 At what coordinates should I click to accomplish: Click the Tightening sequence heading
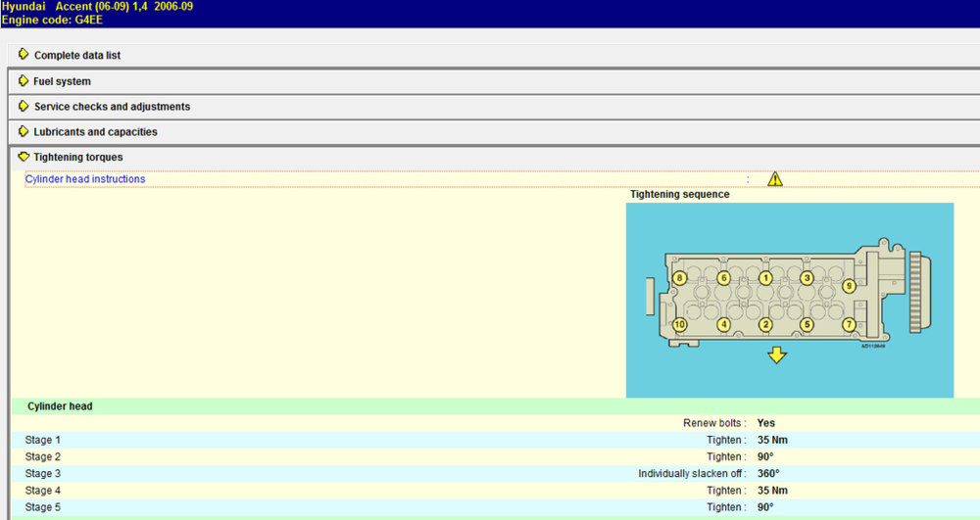(x=679, y=194)
